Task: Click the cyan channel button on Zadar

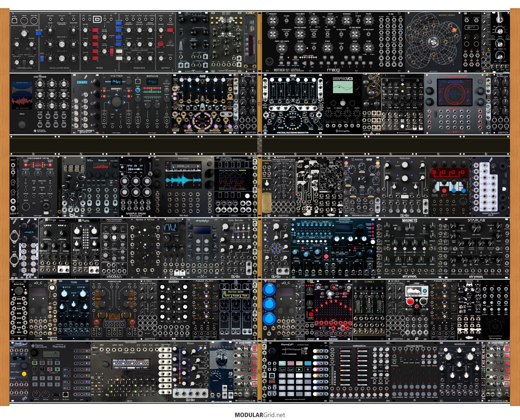Action: 425,291
